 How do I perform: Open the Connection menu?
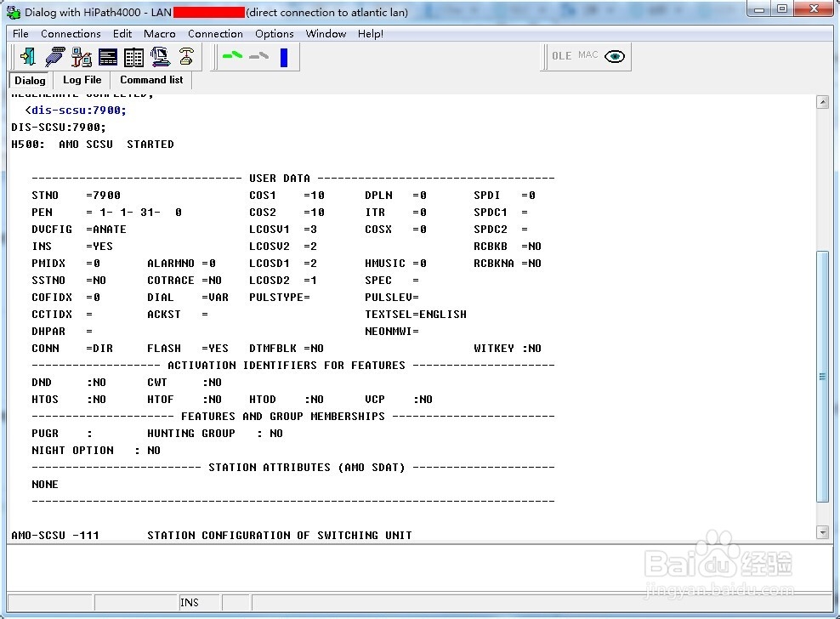(215, 34)
